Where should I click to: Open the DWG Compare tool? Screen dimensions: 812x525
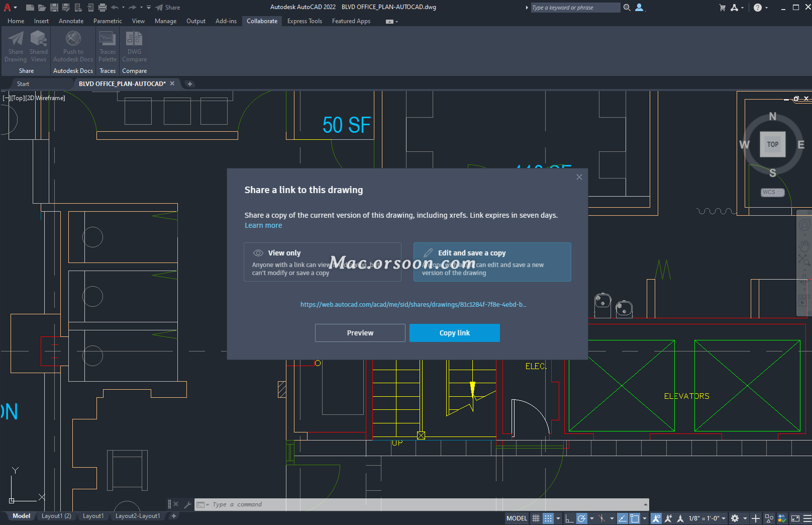point(134,46)
